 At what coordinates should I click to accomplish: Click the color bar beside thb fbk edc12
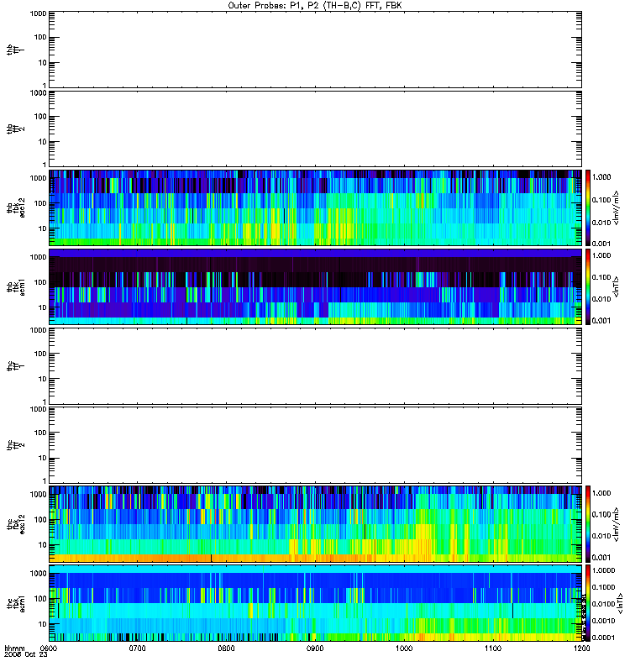[x=588, y=207]
